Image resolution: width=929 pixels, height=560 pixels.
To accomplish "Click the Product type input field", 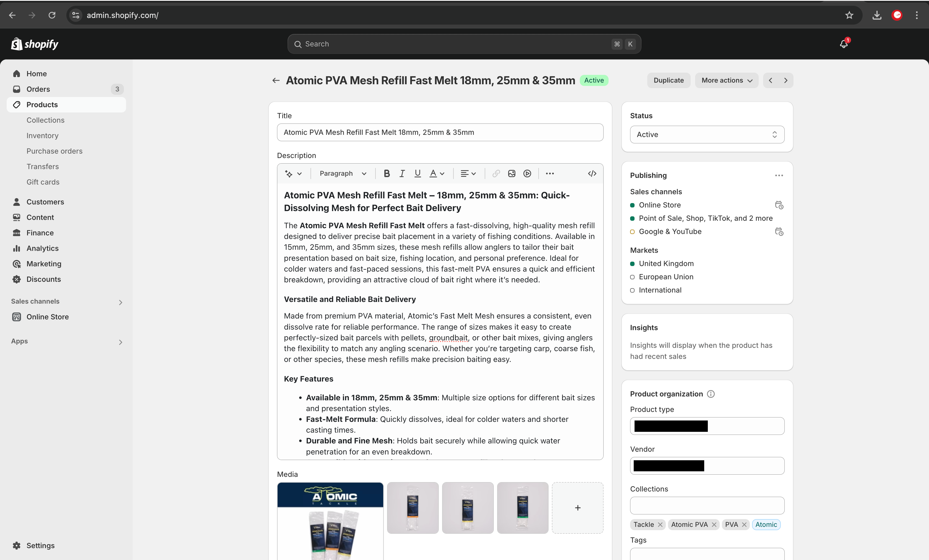I will [x=707, y=426].
